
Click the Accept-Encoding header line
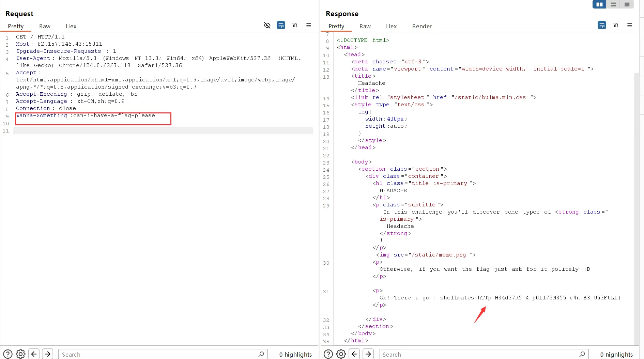76,94
